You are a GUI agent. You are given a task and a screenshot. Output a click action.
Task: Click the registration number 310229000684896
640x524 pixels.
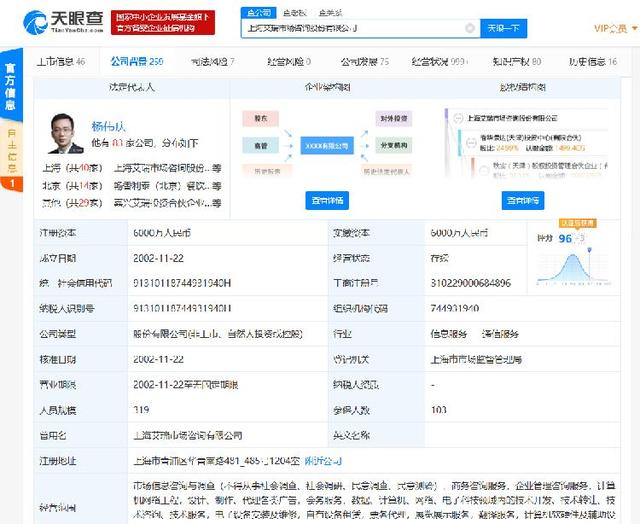click(471, 283)
